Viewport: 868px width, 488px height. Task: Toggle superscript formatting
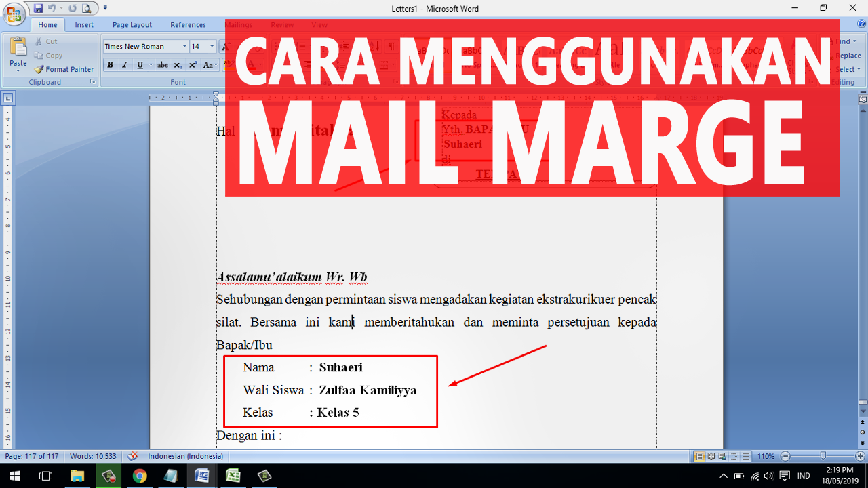(x=193, y=65)
